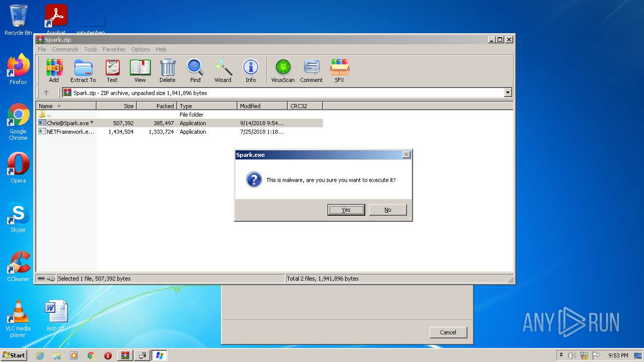Open the Acrobat desktop shortcut
Image resolution: width=644 pixels, height=362 pixels.
coord(56,19)
